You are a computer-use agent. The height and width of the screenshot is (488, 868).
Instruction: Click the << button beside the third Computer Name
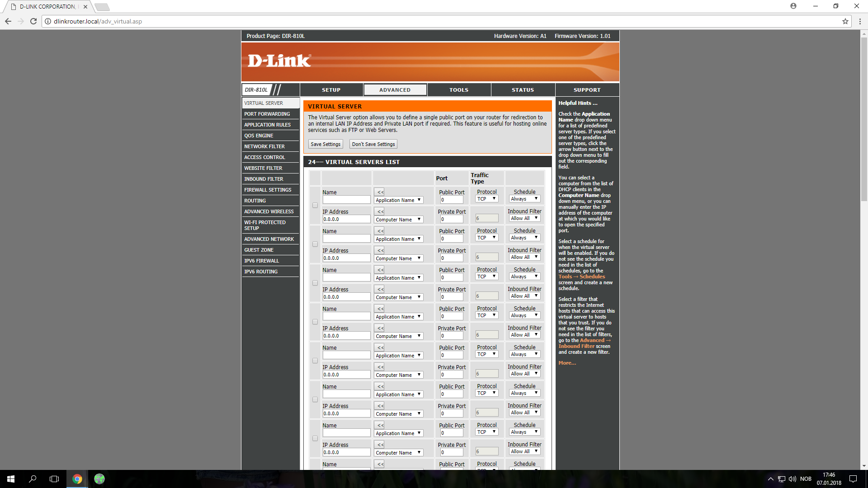[380, 289]
